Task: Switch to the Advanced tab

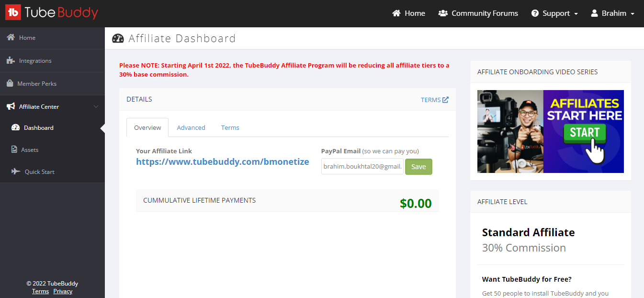Action: coord(191,127)
